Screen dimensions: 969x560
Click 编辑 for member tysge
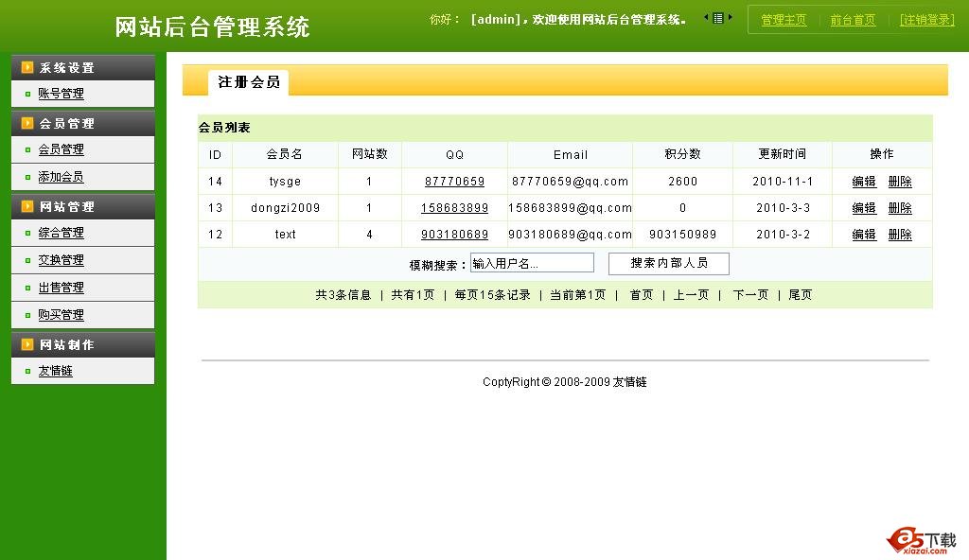(864, 181)
